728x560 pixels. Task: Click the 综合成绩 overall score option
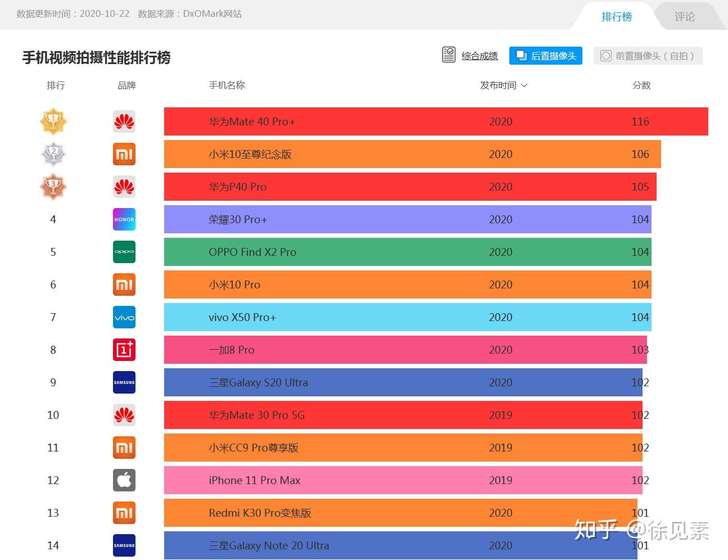coord(471,56)
